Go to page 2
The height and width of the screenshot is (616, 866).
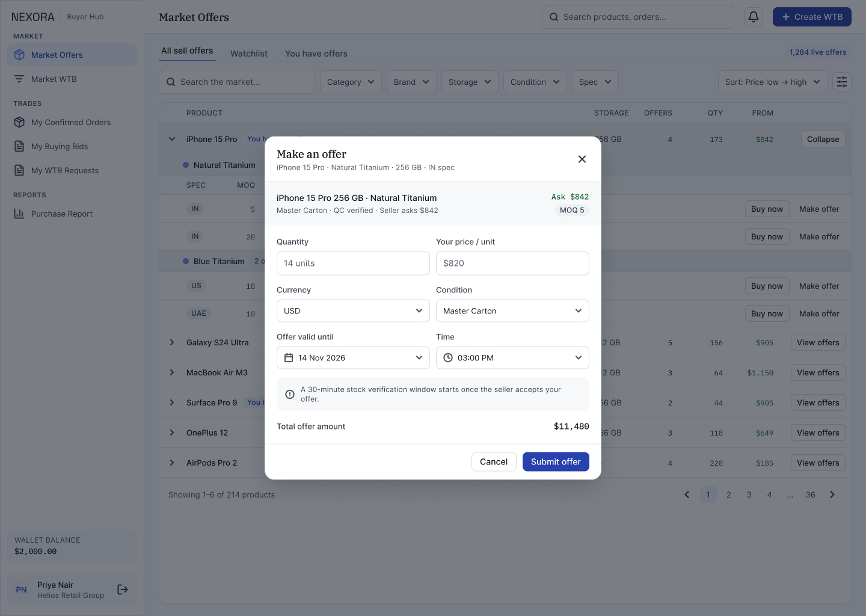729,494
